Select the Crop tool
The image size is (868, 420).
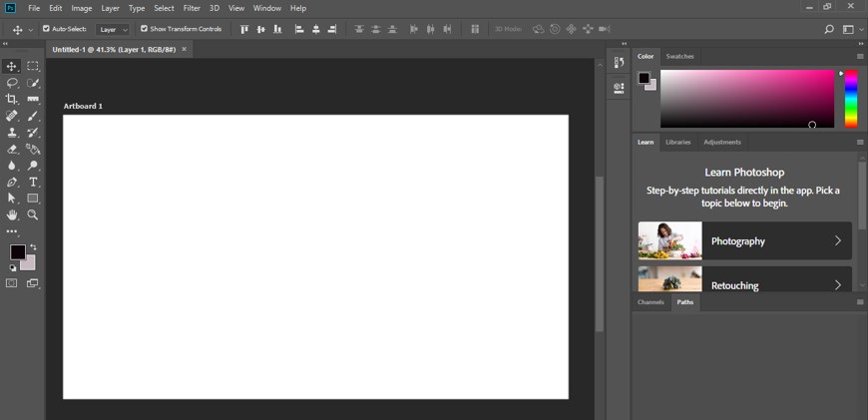point(12,99)
